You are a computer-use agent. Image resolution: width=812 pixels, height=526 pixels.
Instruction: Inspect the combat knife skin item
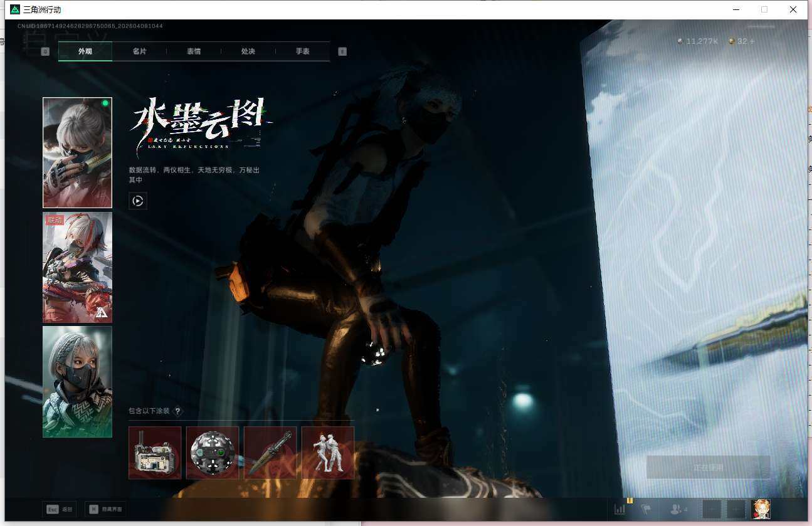coord(270,453)
